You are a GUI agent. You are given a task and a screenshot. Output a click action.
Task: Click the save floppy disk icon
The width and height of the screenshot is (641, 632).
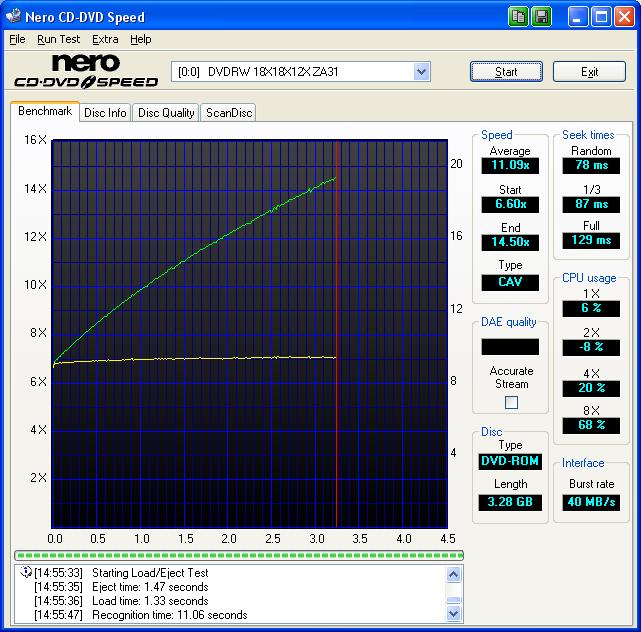coord(541,17)
